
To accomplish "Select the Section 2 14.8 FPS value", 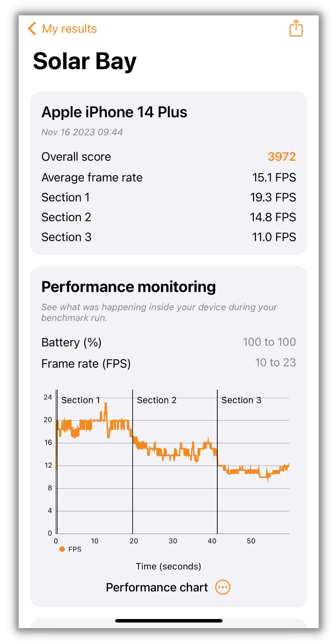I will (273, 217).
